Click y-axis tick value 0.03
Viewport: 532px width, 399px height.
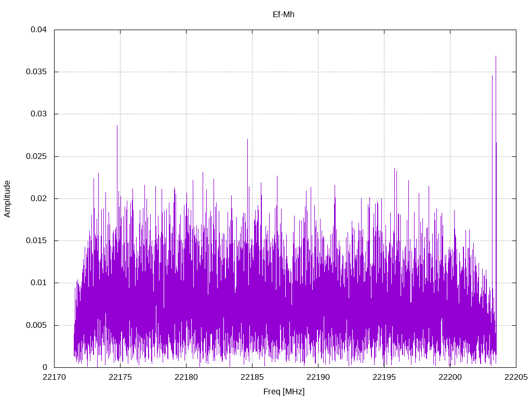(x=38, y=114)
